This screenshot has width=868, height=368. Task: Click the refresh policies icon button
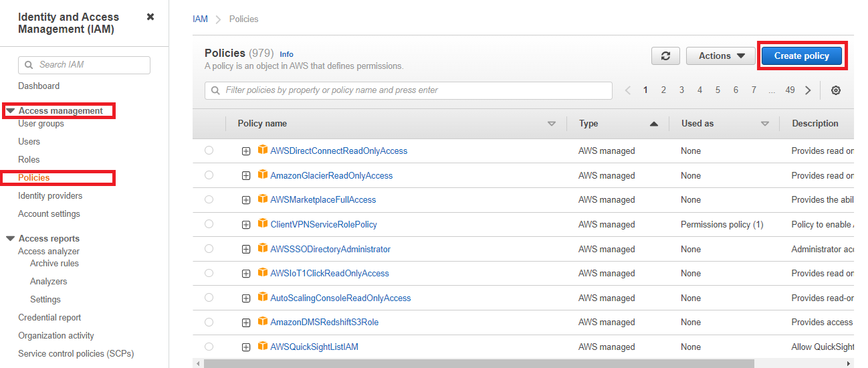pyautogui.click(x=665, y=56)
